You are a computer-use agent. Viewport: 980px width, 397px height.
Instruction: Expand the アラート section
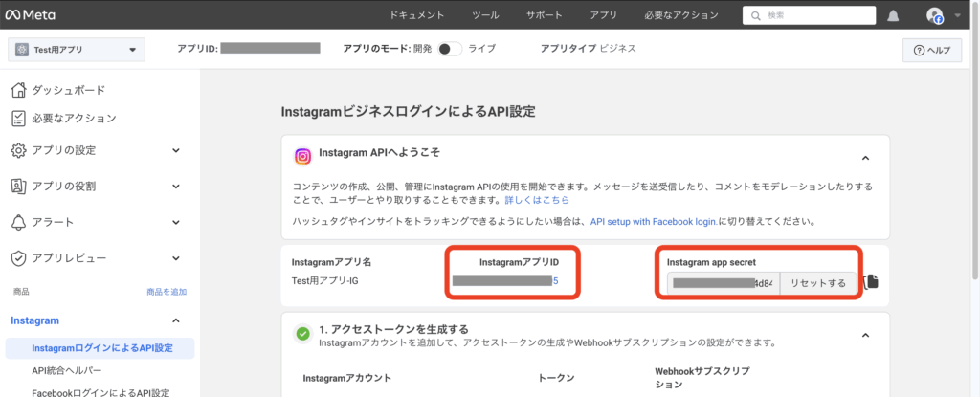click(176, 222)
